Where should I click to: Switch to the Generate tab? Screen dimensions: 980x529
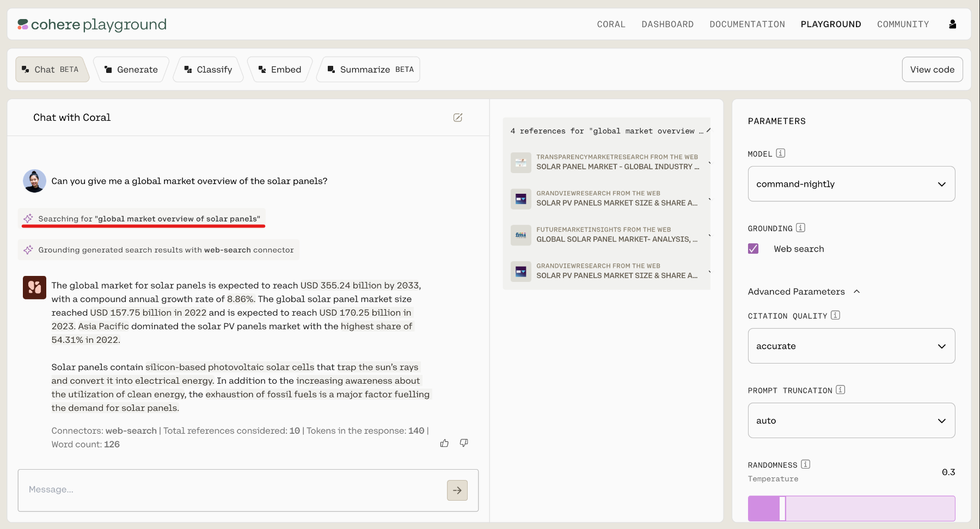[x=131, y=70]
